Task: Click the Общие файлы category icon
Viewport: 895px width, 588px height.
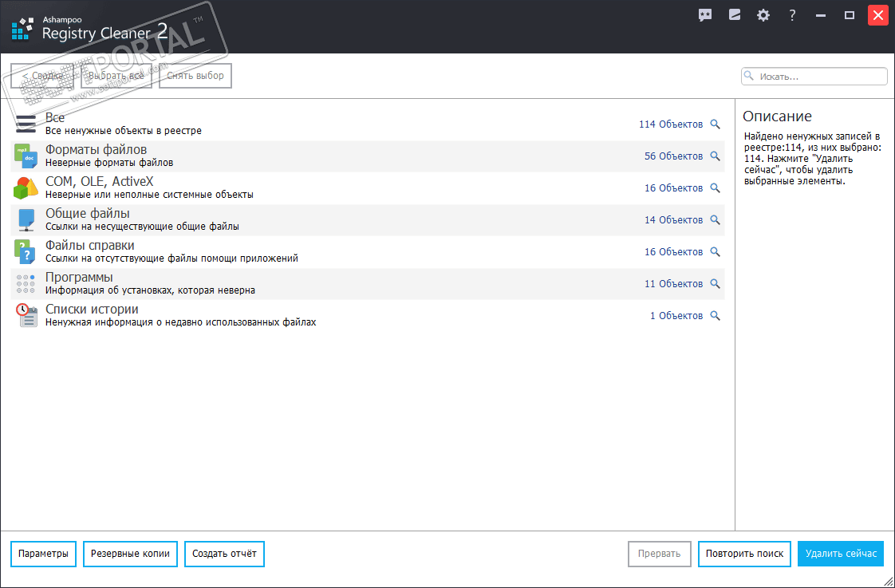Action: pos(26,219)
